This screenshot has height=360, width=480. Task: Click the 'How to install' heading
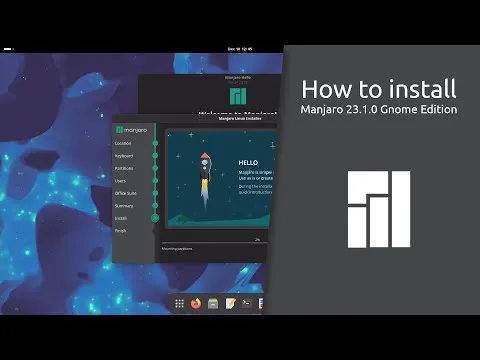(379, 89)
